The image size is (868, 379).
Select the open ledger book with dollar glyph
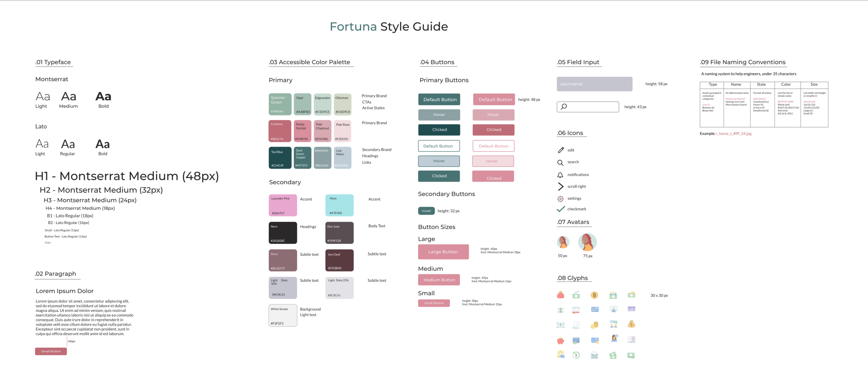[632, 339]
